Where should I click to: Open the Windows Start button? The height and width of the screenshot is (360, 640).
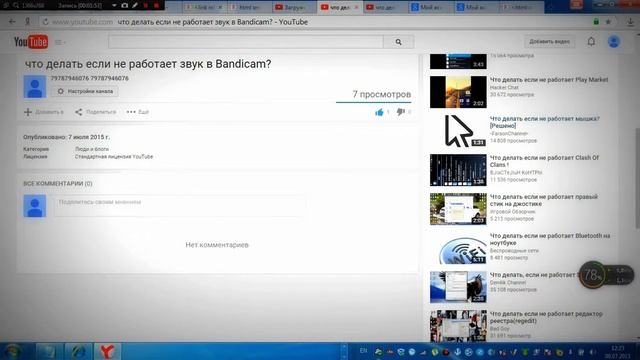[x=13, y=351]
